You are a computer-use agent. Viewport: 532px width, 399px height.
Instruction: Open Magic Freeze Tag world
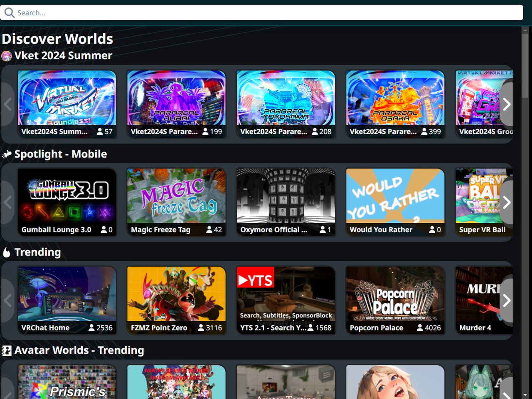[x=176, y=202]
